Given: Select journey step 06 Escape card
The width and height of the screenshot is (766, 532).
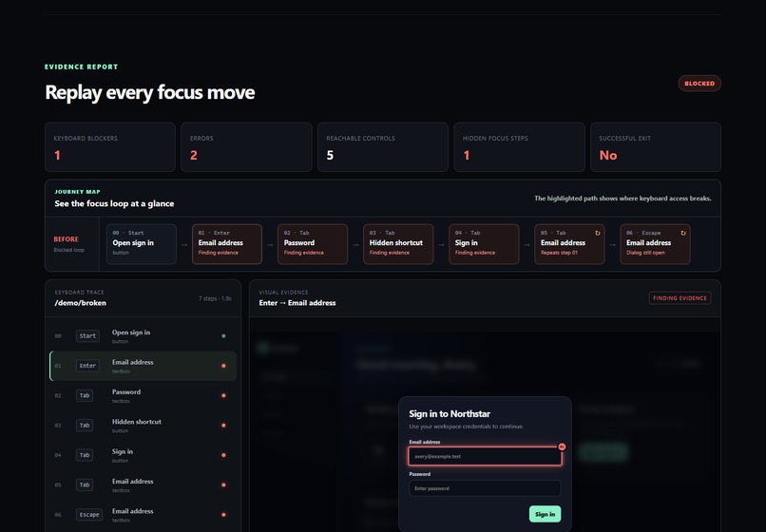Looking at the screenshot, I should coord(655,244).
